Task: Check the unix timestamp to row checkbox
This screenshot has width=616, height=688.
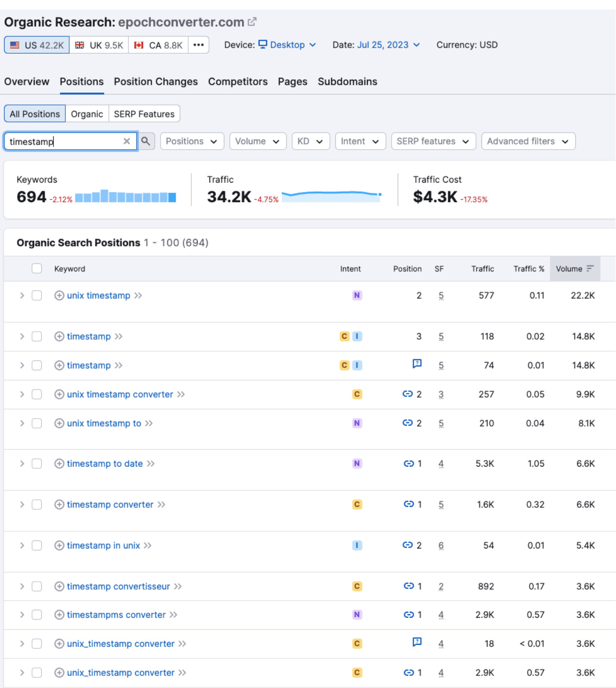Action: (x=37, y=424)
